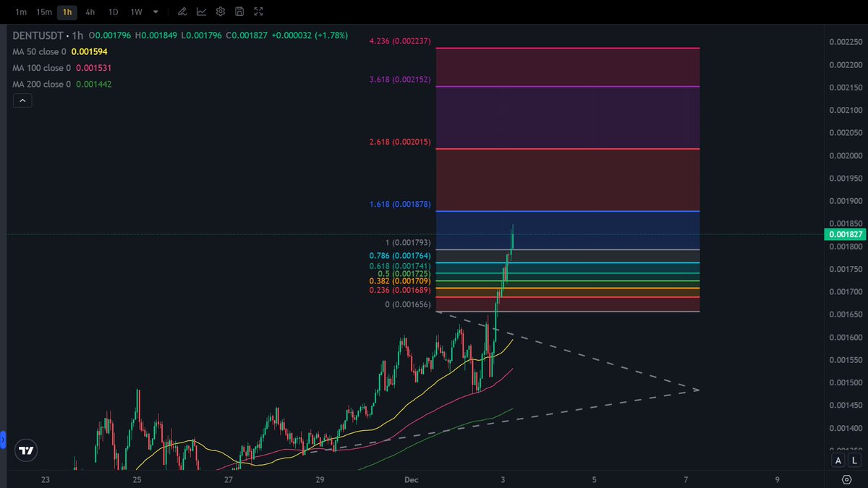The height and width of the screenshot is (488, 868).
Task: Open time axis settings icon bottom right
Action: tap(846, 479)
